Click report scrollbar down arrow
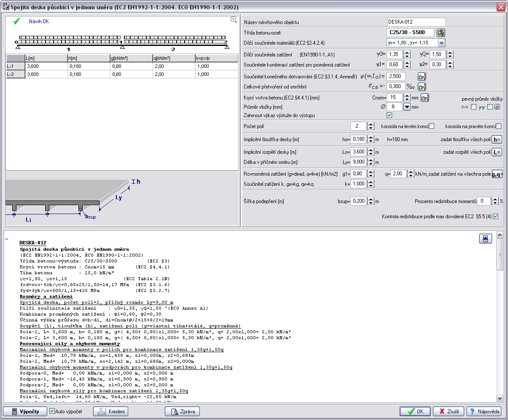 click(x=500, y=398)
